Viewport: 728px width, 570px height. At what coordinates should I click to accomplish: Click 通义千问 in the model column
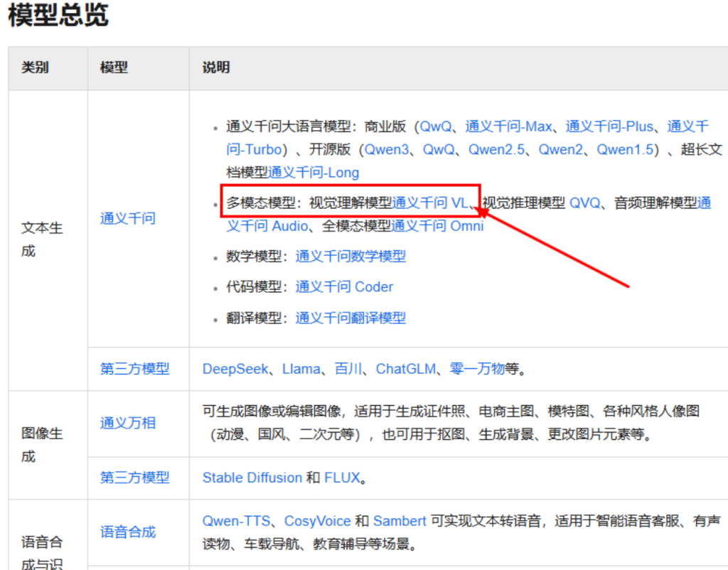click(127, 218)
